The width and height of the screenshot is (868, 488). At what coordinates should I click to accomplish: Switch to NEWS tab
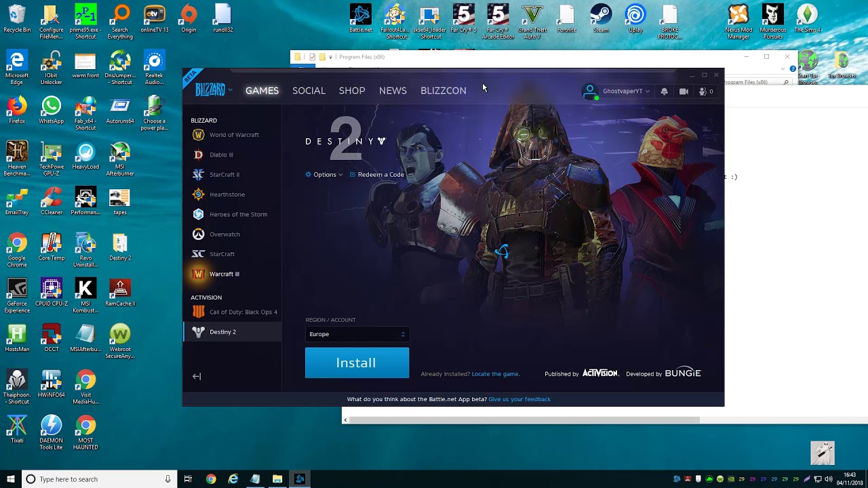tap(393, 91)
